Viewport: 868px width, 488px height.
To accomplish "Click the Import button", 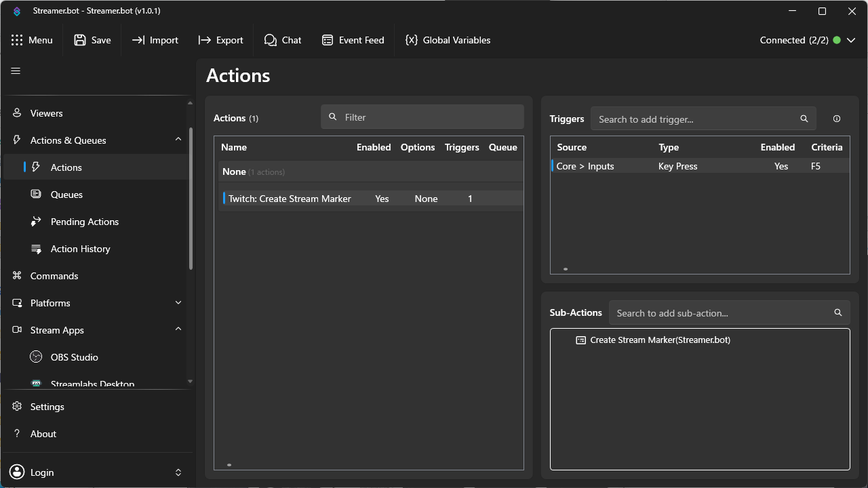I will pyautogui.click(x=155, y=40).
